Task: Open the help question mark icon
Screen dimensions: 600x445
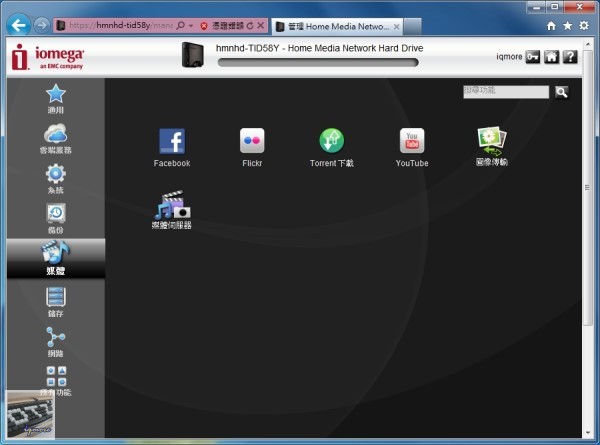Action: [570, 57]
